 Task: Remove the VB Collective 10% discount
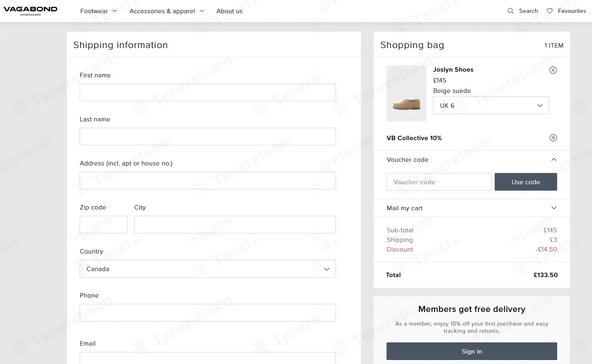pos(553,138)
